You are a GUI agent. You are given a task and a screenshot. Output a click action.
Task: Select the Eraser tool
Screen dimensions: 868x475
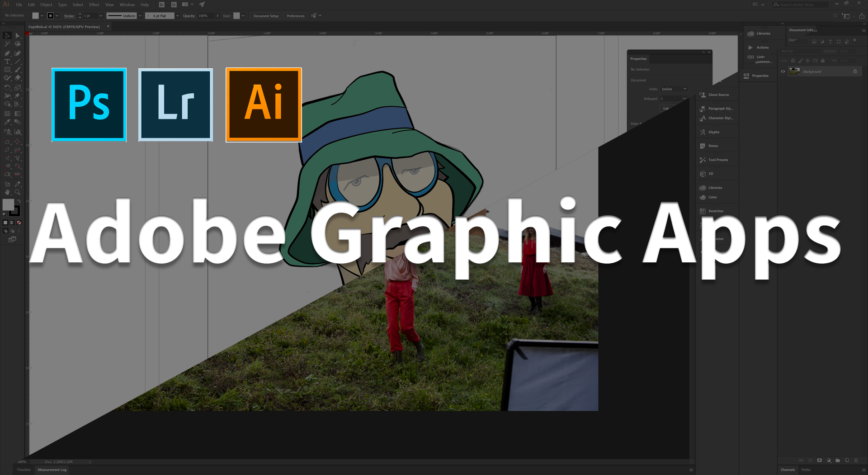(x=18, y=78)
